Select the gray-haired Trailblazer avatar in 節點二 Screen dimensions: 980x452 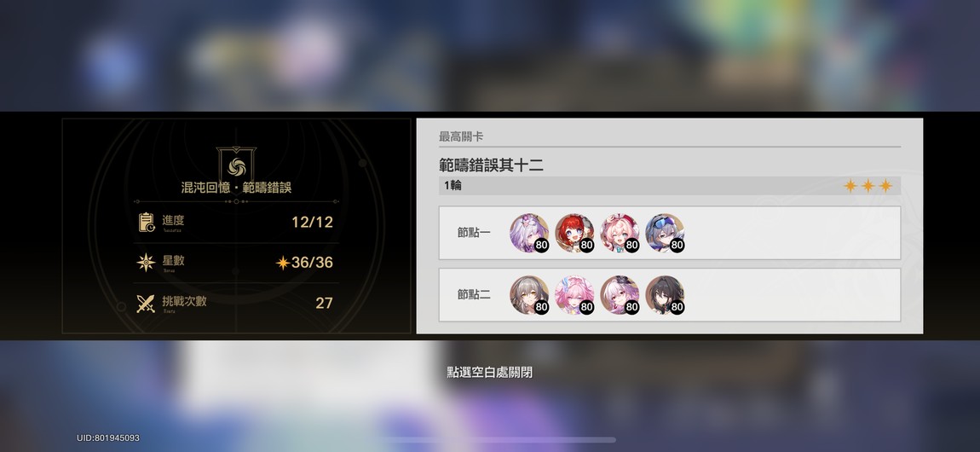pos(529,295)
